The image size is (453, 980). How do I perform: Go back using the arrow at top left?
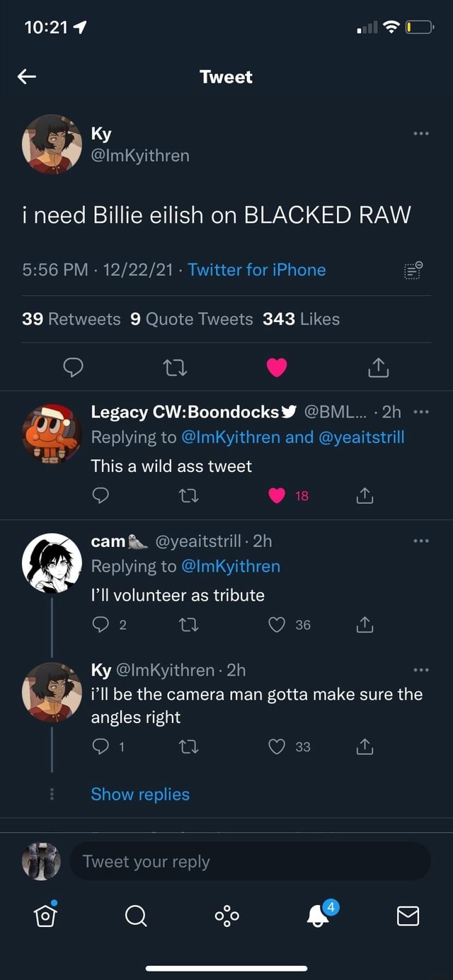(x=27, y=76)
